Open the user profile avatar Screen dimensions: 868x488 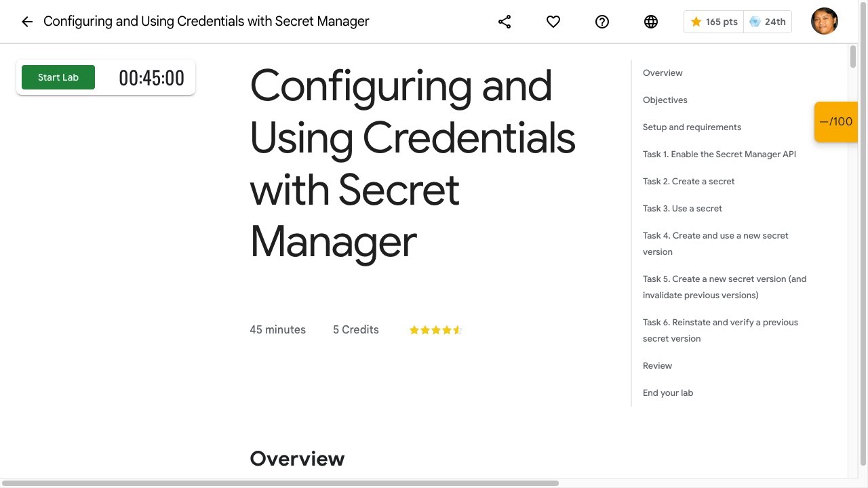pos(825,21)
